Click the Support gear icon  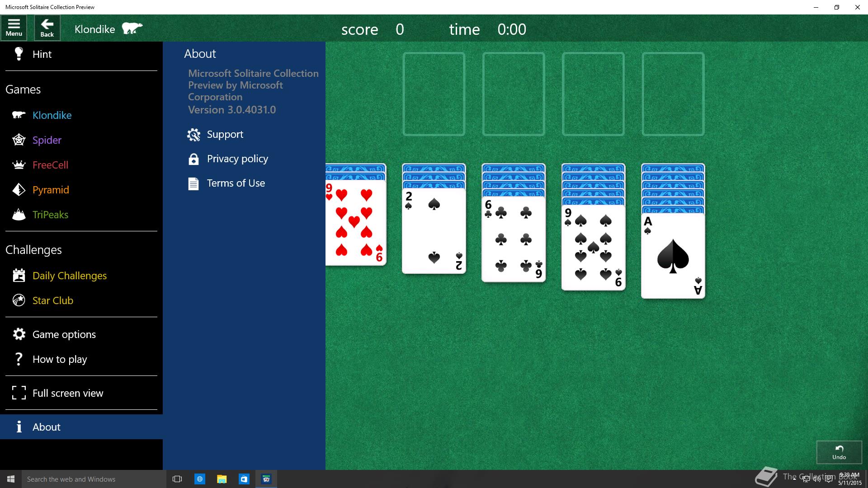pyautogui.click(x=193, y=134)
